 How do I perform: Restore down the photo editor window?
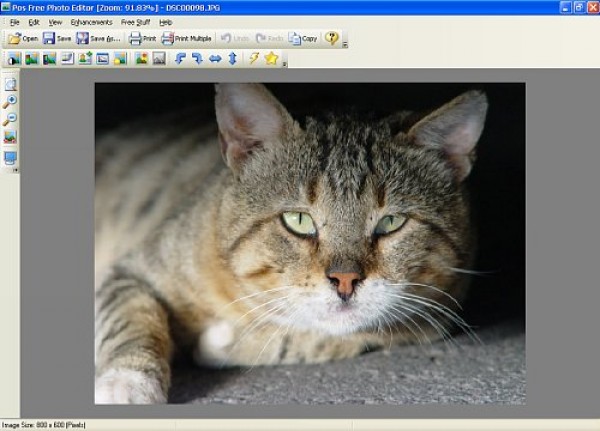click(579, 7)
